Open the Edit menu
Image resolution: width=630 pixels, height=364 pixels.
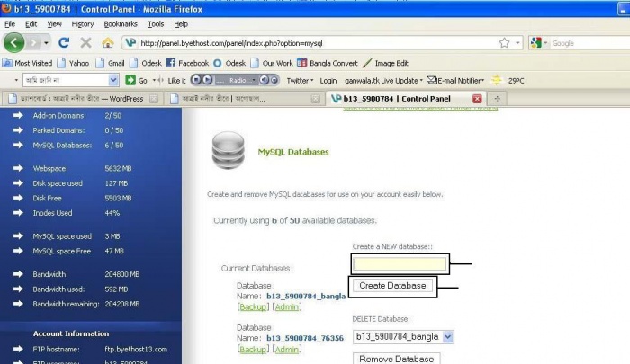click(x=31, y=24)
